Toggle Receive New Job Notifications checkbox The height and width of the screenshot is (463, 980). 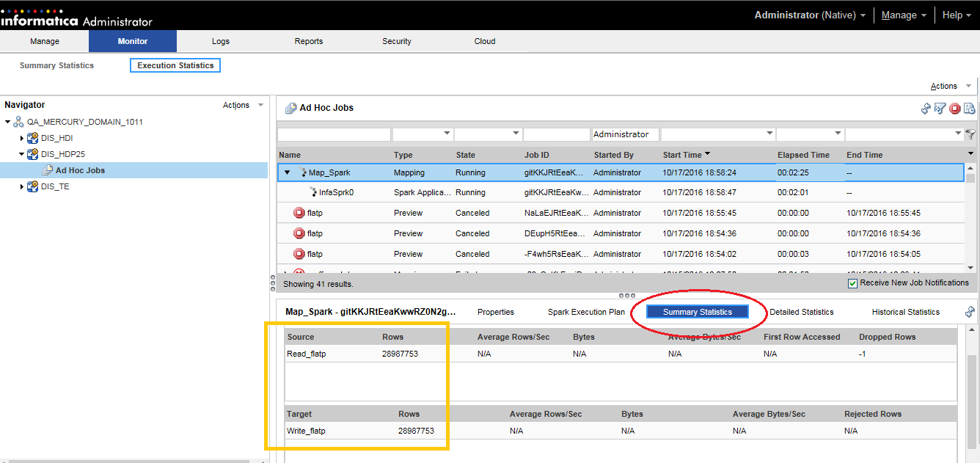852,283
